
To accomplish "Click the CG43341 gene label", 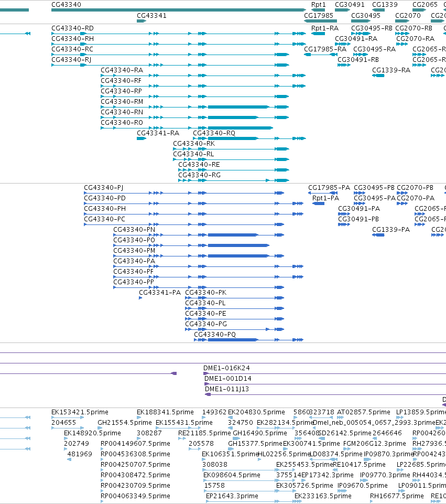I will (x=151, y=15).
